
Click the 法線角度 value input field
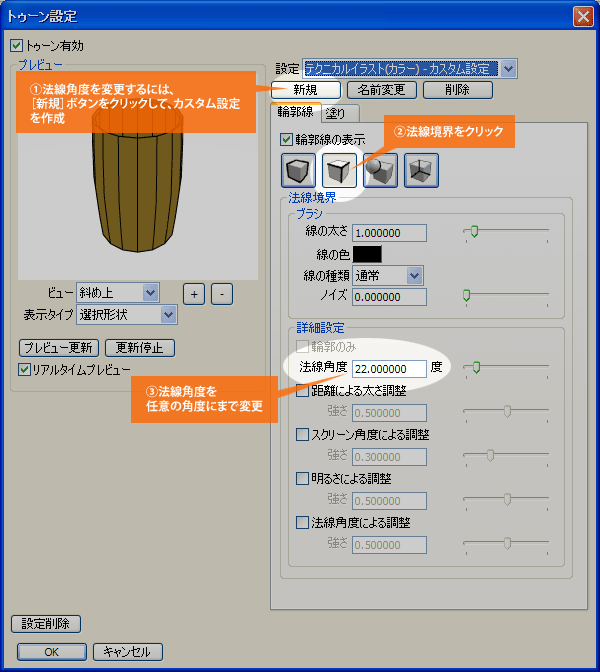pyautogui.click(x=389, y=368)
